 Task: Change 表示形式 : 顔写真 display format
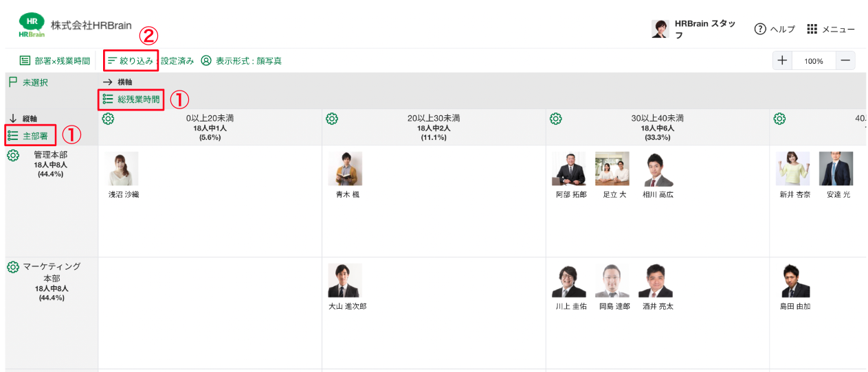point(241,61)
